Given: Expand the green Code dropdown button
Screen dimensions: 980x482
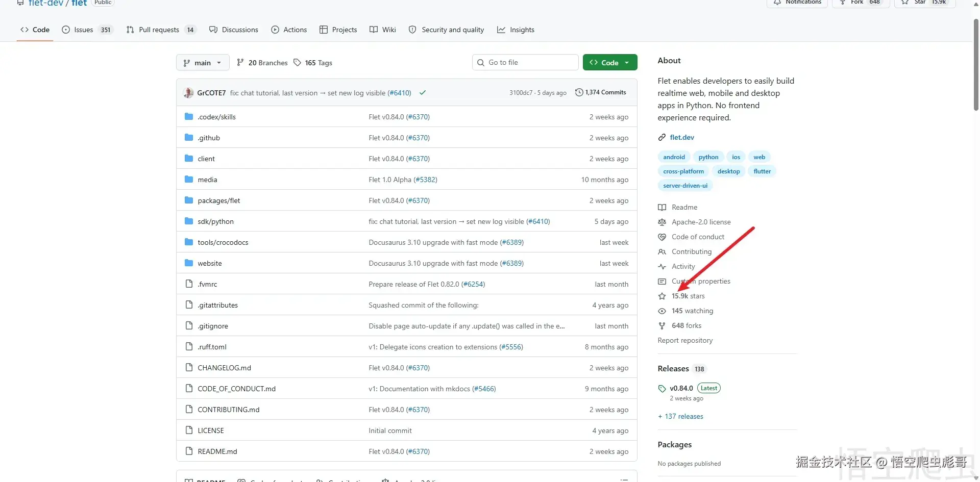Looking at the screenshot, I should 610,63.
